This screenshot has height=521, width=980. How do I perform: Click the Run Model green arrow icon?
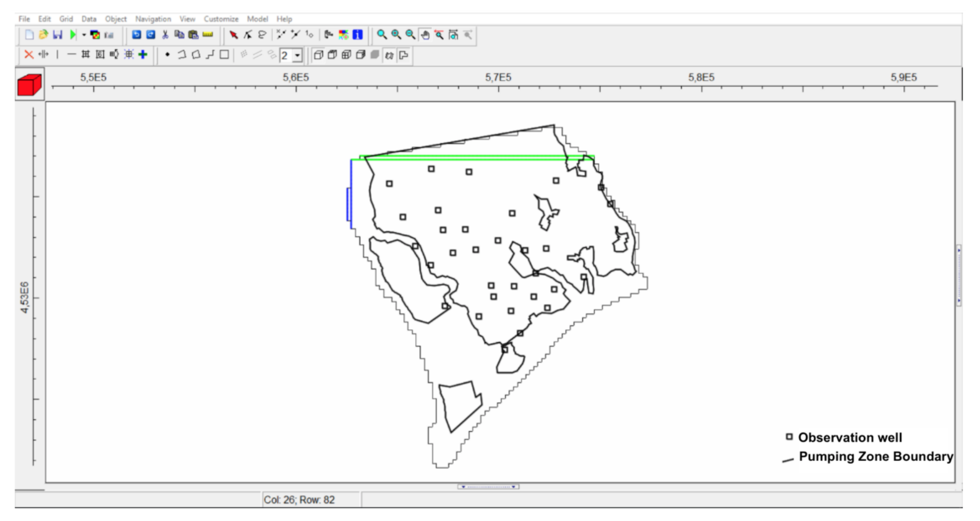pyautogui.click(x=73, y=35)
